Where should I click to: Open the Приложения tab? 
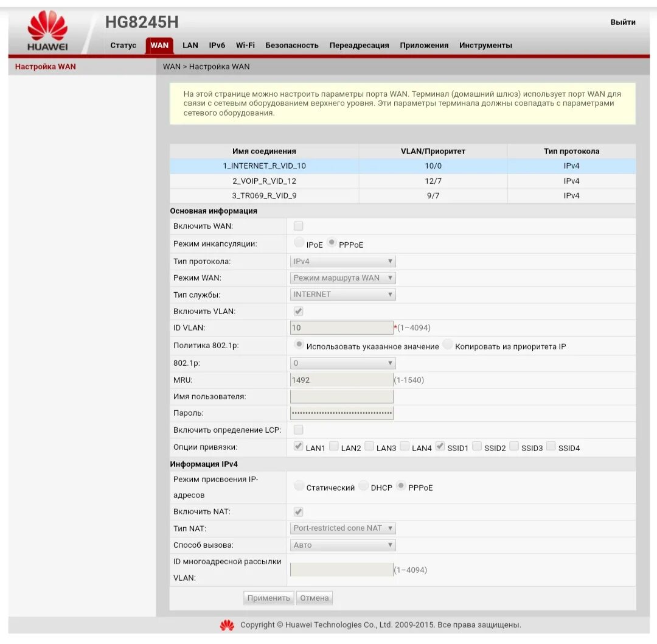(x=424, y=45)
